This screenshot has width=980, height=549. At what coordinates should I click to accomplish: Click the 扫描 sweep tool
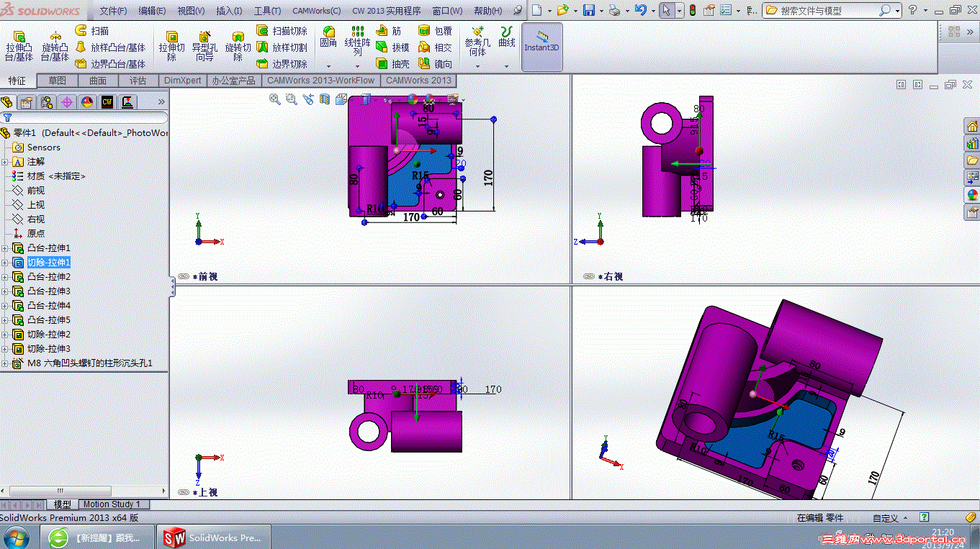point(91,31)
